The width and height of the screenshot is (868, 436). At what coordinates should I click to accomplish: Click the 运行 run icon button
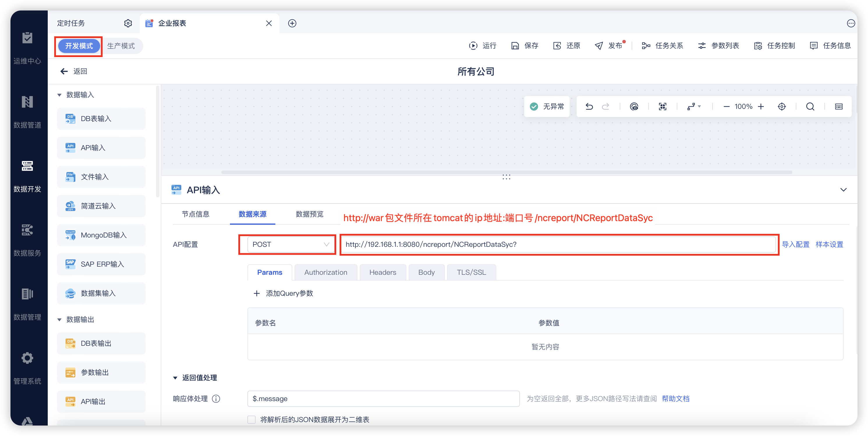click(483, 45)
